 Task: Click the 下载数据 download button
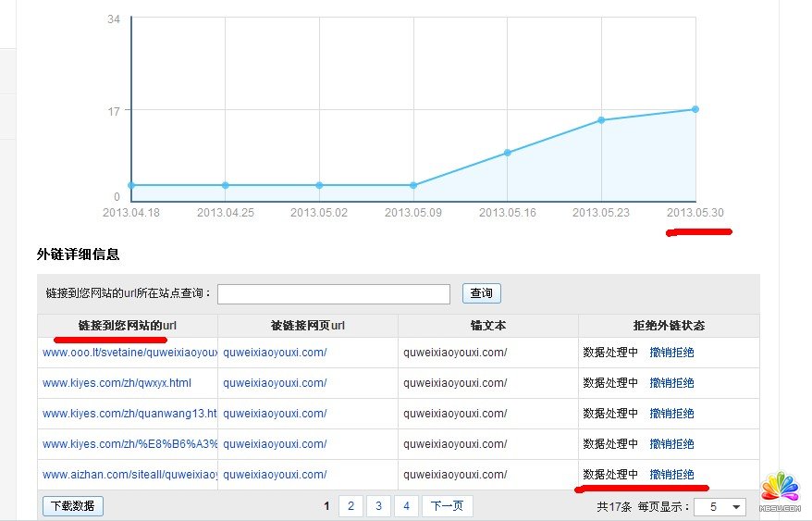click(73, 506)
